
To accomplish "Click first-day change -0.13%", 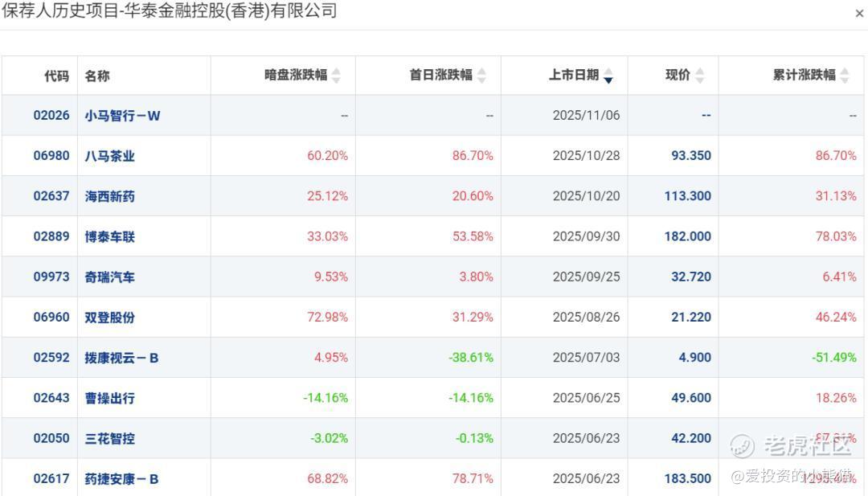I will pyautogui.click(x=474, y=438).
